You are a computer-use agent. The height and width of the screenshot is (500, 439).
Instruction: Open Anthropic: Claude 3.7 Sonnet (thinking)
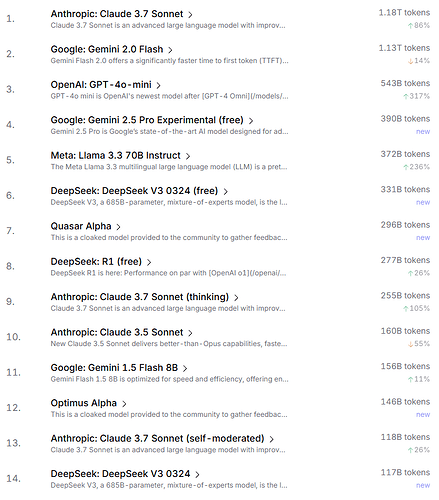click(x=140, y=297)
